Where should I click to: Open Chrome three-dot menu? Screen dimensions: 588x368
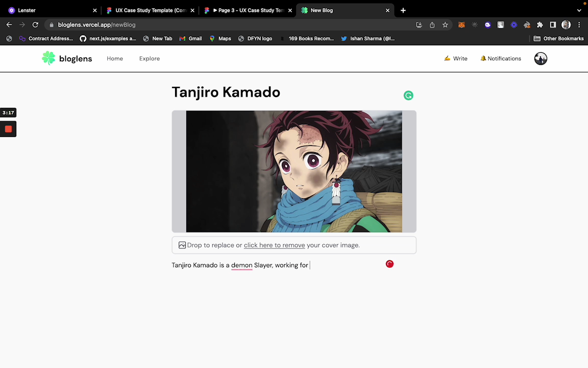point(579,25)
